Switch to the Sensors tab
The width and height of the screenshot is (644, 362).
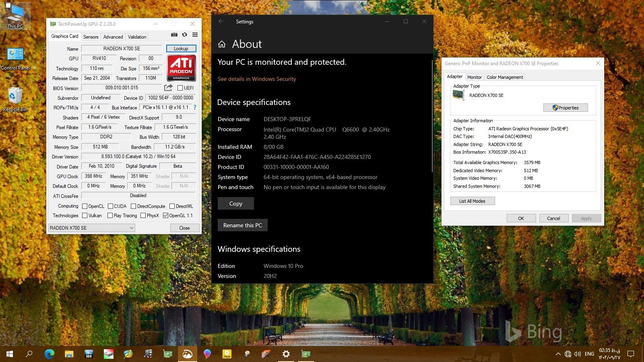pyautogui.click(x=91, y=37)
